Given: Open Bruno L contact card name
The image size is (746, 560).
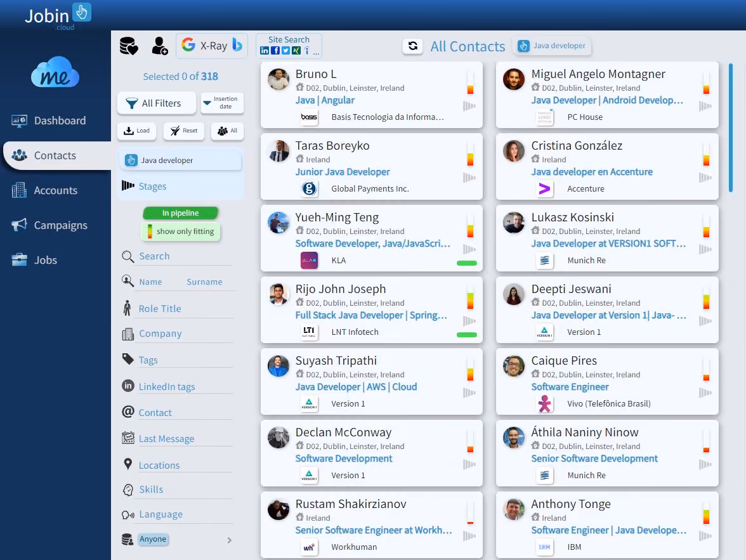Looking at the screenshot, I should coord(316,74).
